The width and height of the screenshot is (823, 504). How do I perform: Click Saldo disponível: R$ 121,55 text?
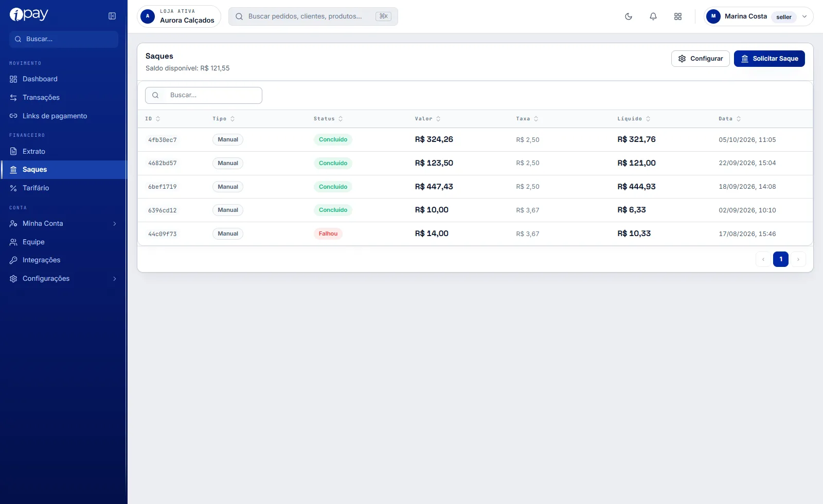coord(188,68)
